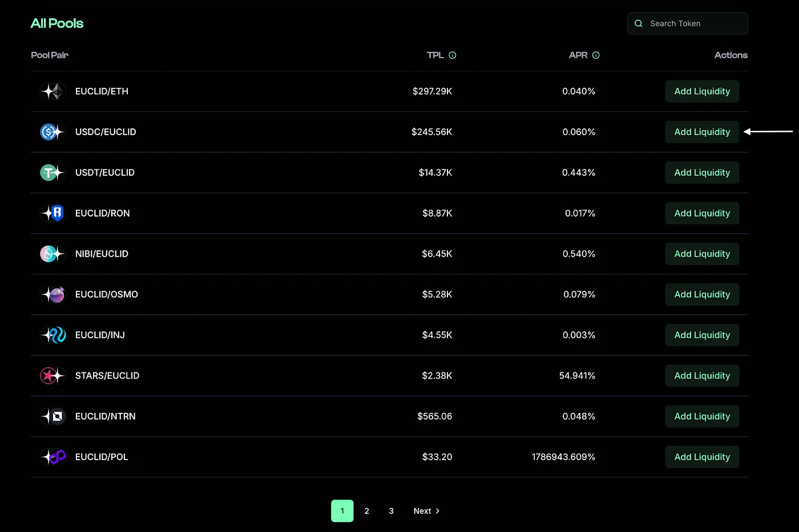799x532 pixels.
Task: Select the EUCLID/RON pair name
Action: click(x=103, y=213)
